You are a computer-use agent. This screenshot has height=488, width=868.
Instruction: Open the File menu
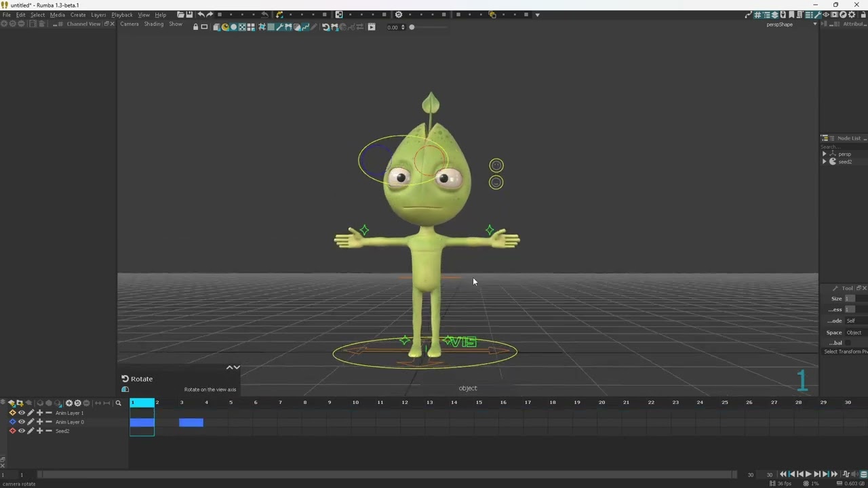(7, 15)
